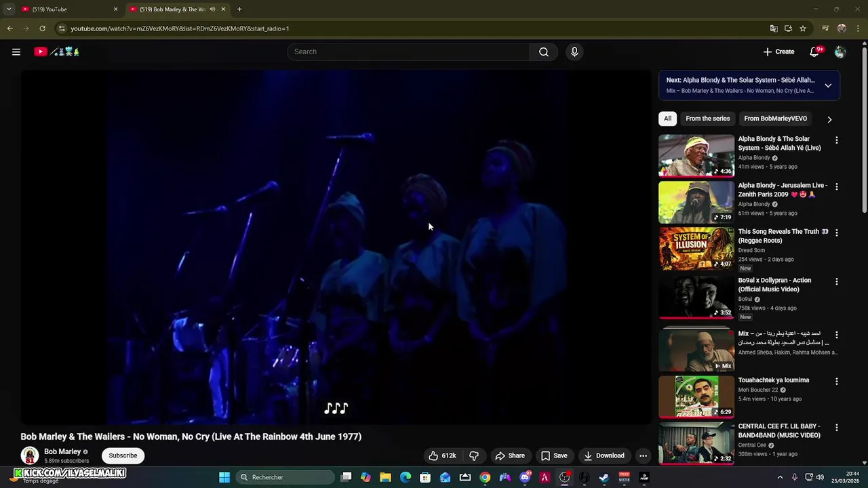Open the YouTube hamburger guide menu
Viewport: 868px width, 488px height.
click(x=16, y=52)
